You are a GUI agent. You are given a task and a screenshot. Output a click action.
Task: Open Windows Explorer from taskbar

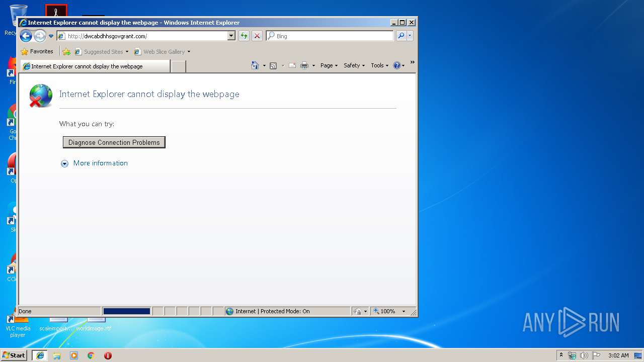click(57, 355)
